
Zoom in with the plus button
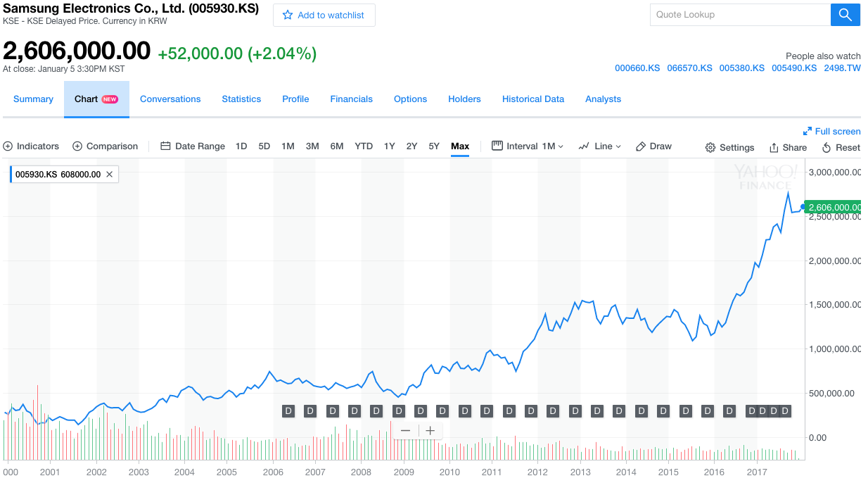click(x=430, y=431)
